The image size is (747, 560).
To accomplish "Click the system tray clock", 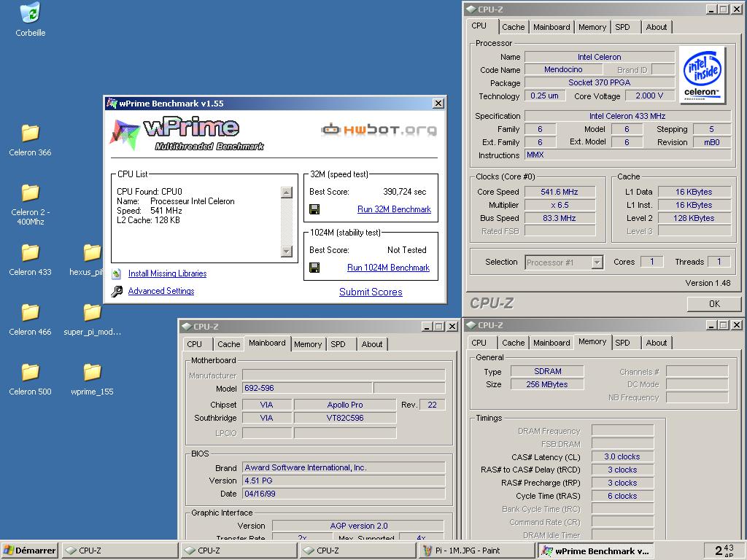I will pyautogui.click(x=724, y=551).
